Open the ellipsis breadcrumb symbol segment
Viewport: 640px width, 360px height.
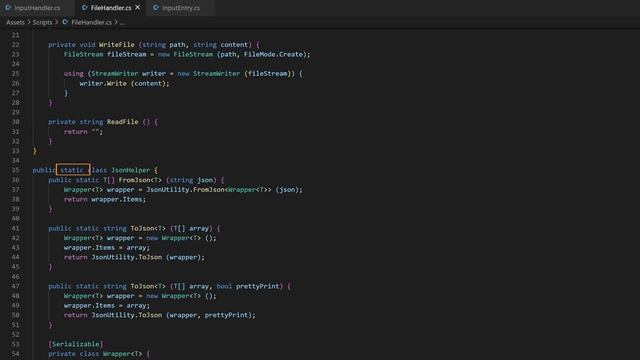[x=122, y=22]
